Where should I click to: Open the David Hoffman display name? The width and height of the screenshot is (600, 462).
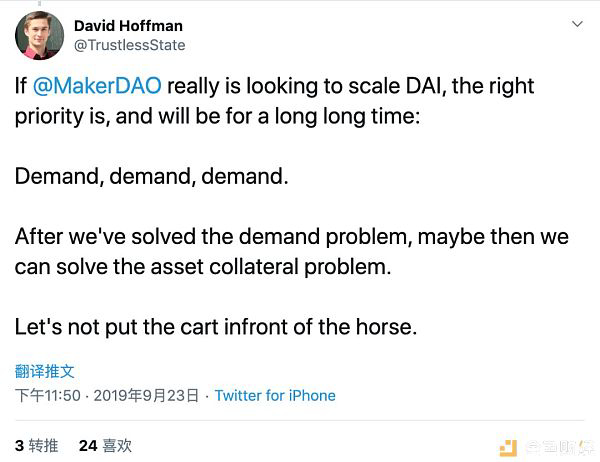click(128, 26)
